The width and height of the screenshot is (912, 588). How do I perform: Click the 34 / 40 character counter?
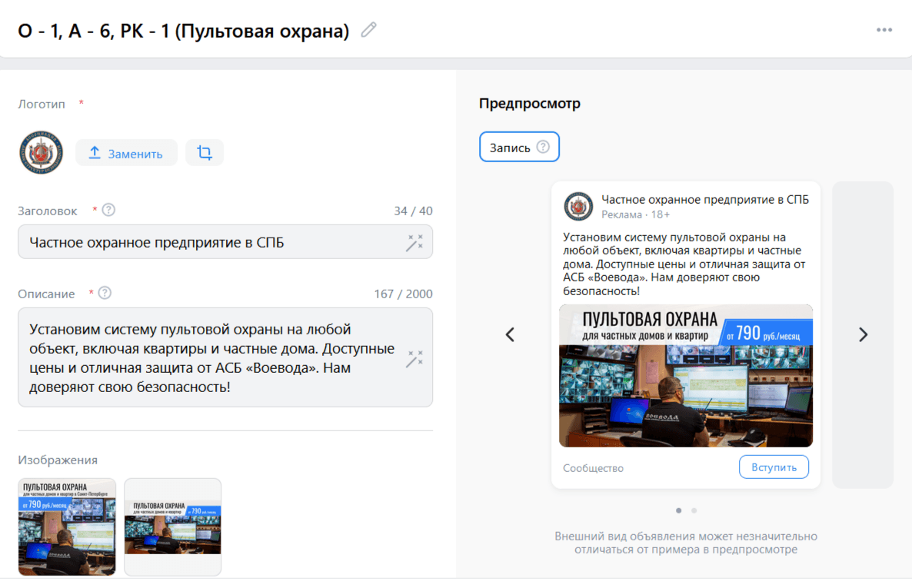pos(413,211)
